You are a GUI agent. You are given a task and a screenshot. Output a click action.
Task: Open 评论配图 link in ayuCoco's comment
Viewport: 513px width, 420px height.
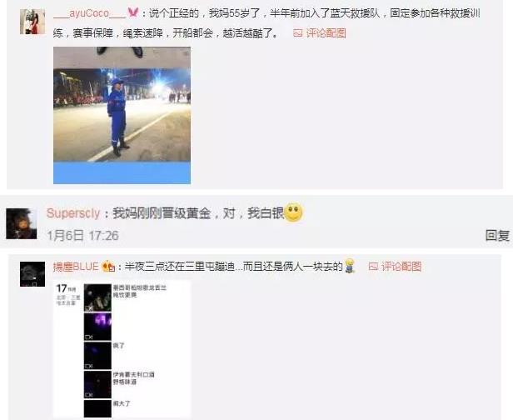[326, 33]
